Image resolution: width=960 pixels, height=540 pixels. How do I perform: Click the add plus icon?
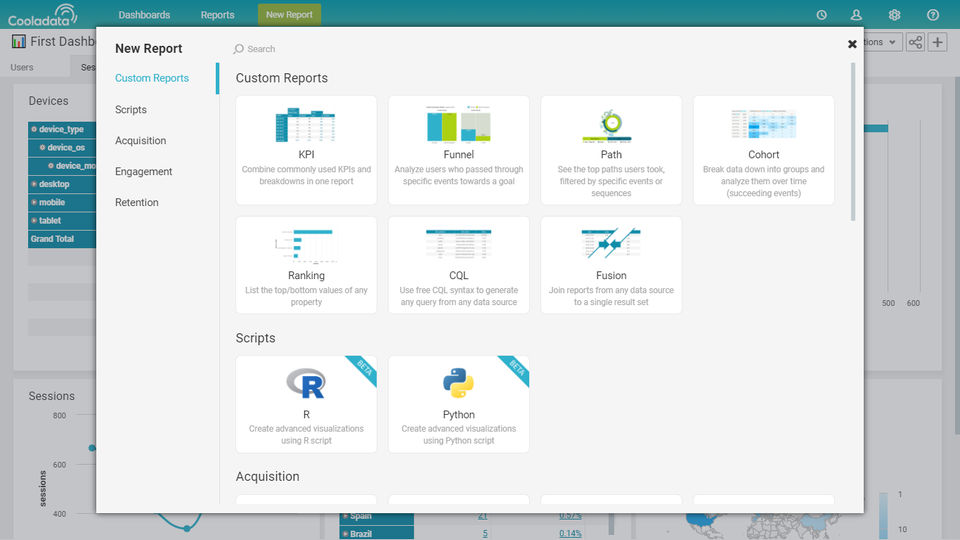tap(937, 42)
